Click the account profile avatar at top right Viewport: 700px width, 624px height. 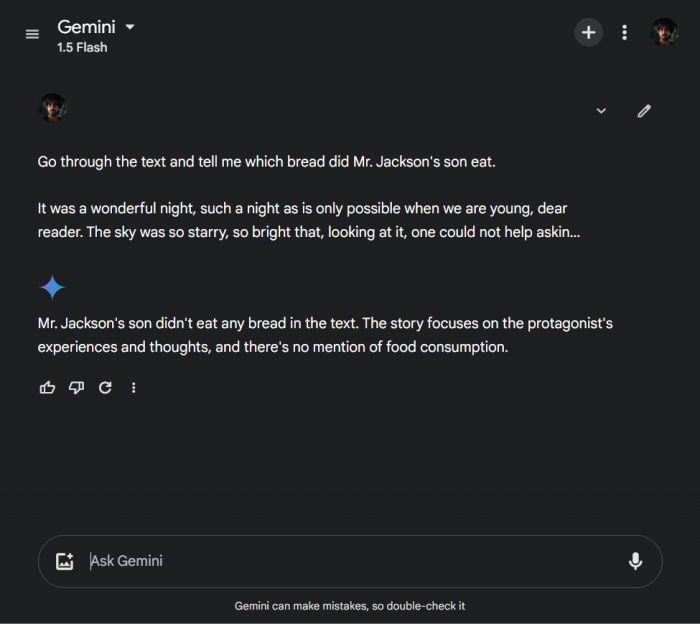(664, 33)
